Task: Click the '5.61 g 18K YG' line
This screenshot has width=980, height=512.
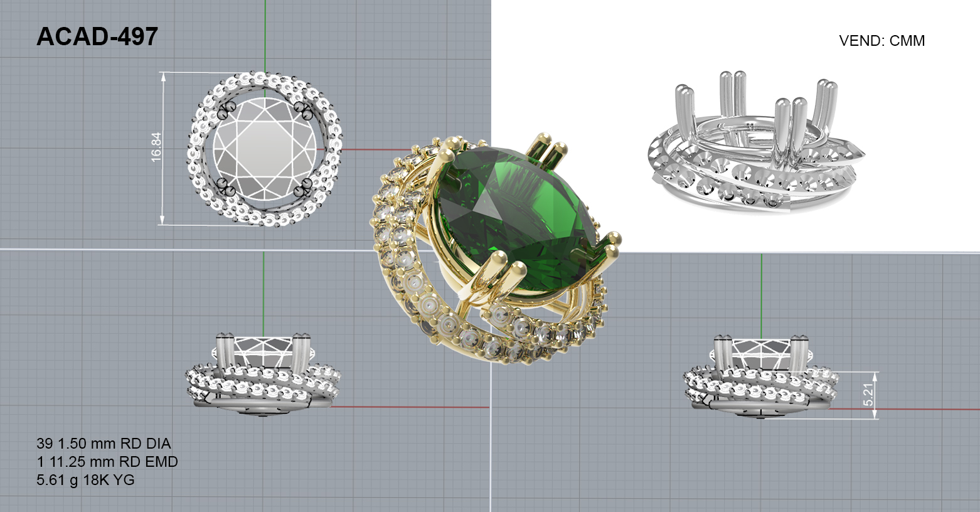Action: click(x=85, y=480)
